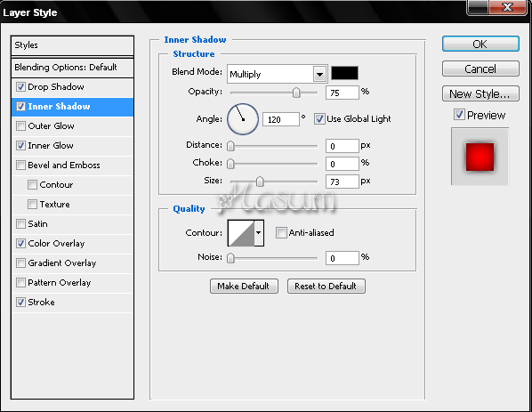532x412 pixels.
Task: Click the OK button
Action: [480, 44]
